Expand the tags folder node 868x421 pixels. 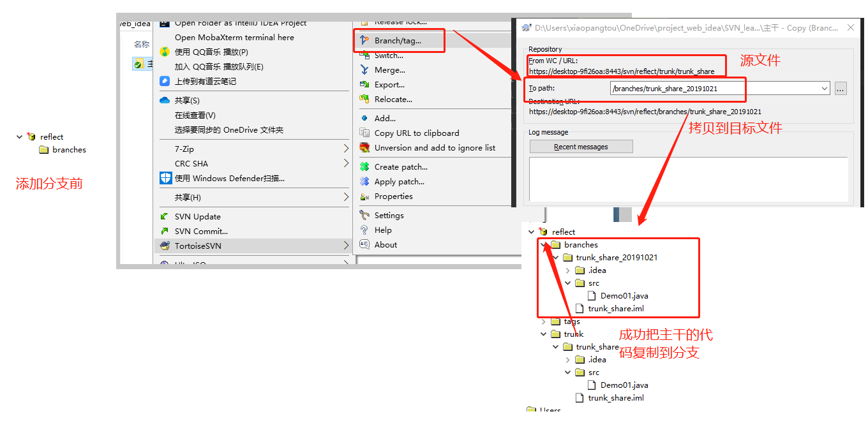[x=543, y=321]
